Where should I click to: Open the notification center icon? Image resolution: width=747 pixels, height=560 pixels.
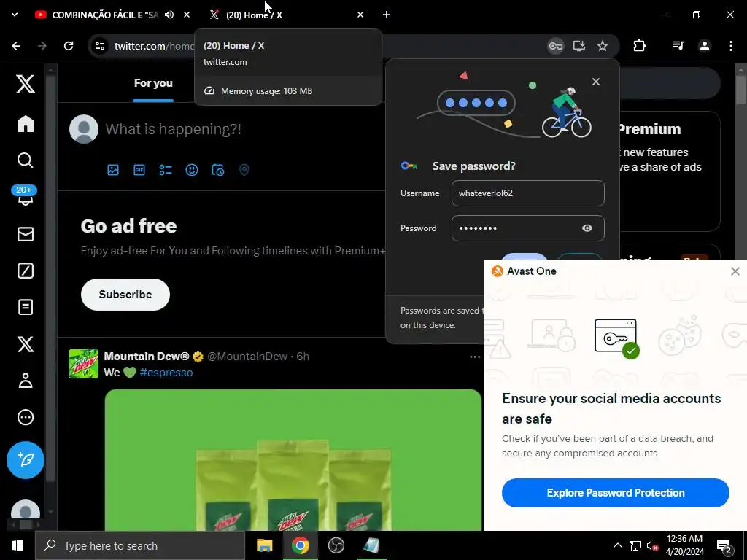pyautogui.click(x=724, y=545)
